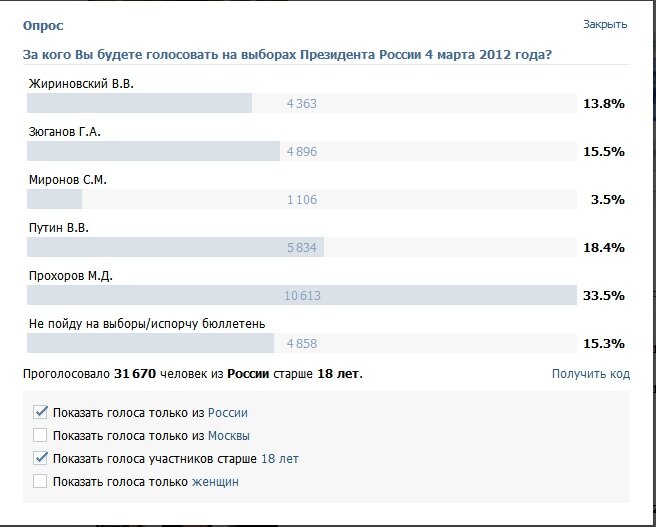The width and height of the screenshot is (656, 527).
Task: Click the 18 лет age link
Action: (x=279, y=459)
